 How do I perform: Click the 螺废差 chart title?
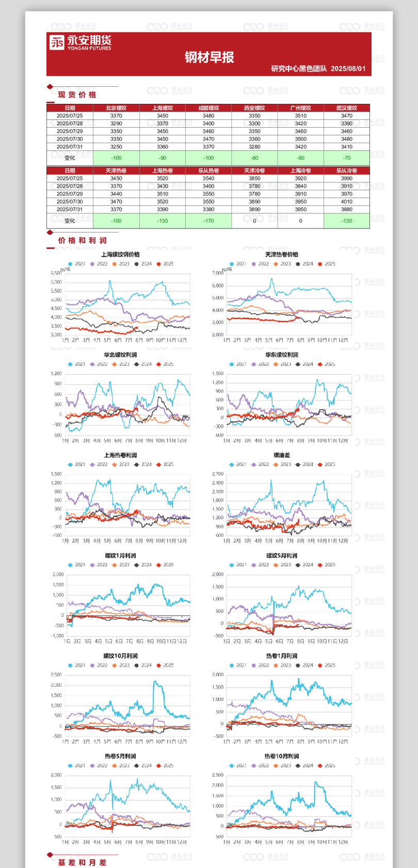pyautogui.click(x=282, y=455)
